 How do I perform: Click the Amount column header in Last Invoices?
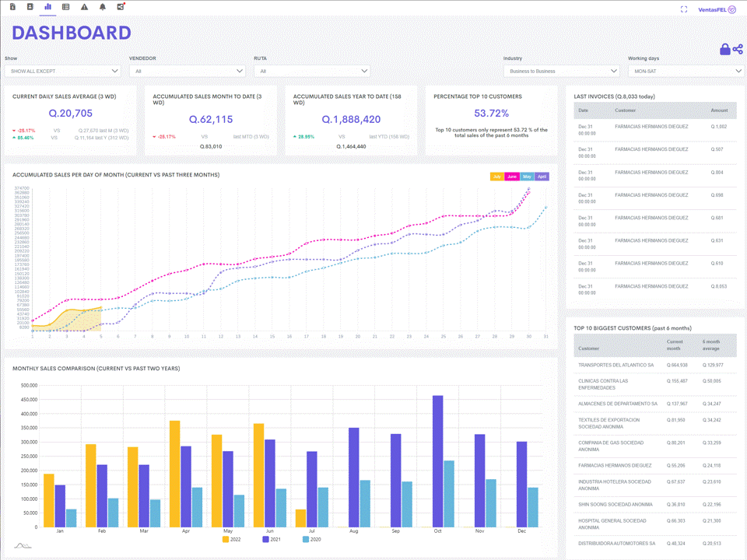[x=719, y=110]
